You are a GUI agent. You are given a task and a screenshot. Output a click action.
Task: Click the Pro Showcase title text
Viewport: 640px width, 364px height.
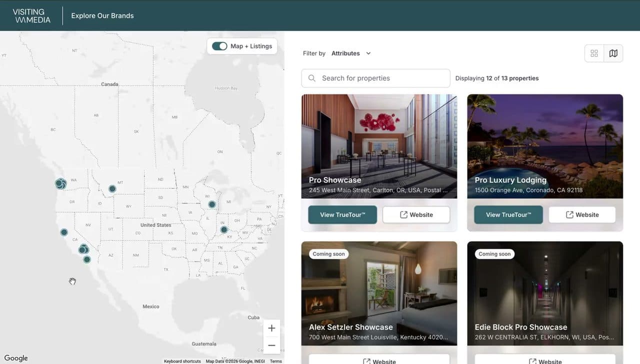(x=335, y=180)
